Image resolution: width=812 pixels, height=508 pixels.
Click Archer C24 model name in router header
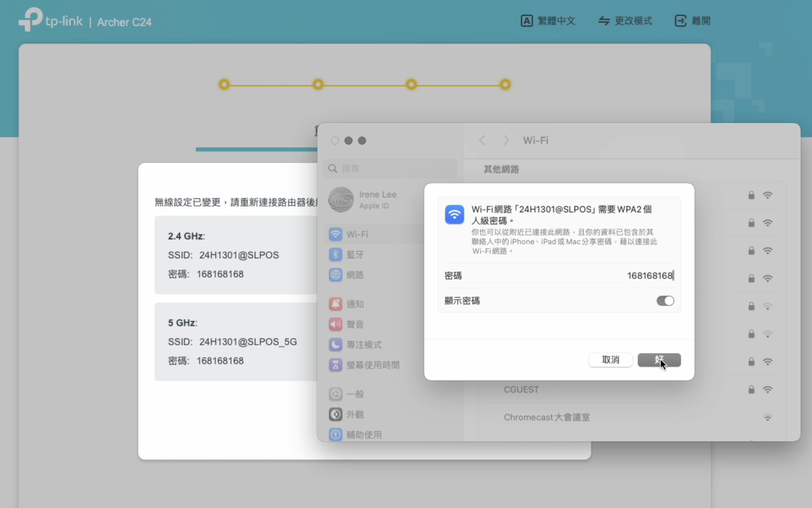(x=124, y=22)
